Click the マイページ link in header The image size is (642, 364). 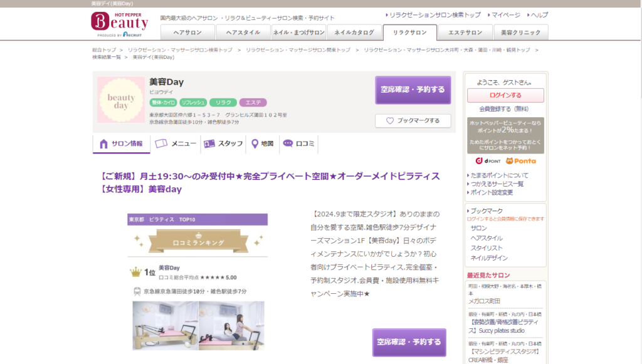pos(505,14)
